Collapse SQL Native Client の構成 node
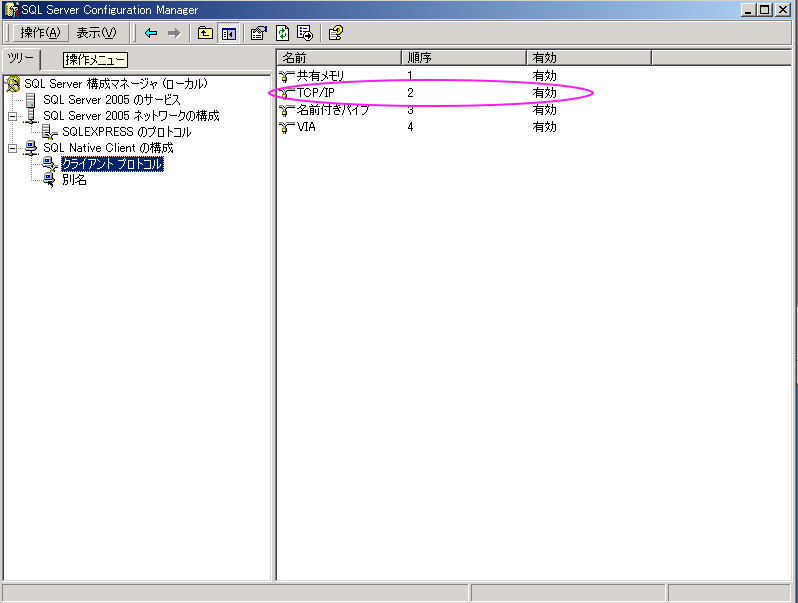Image resolution: width=798 pixels, height=603 pixels. click(12, 148)
